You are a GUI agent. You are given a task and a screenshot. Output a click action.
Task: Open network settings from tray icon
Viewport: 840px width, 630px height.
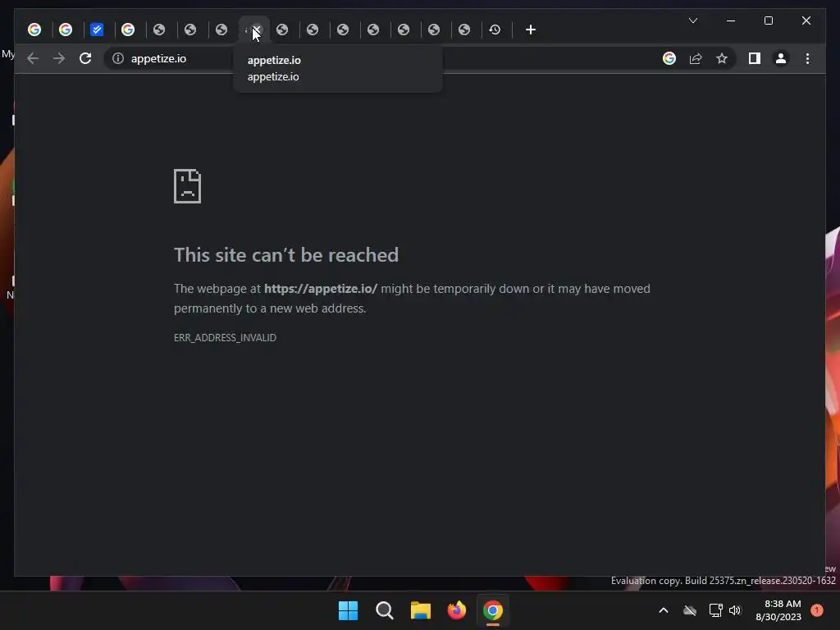(715, 610)
